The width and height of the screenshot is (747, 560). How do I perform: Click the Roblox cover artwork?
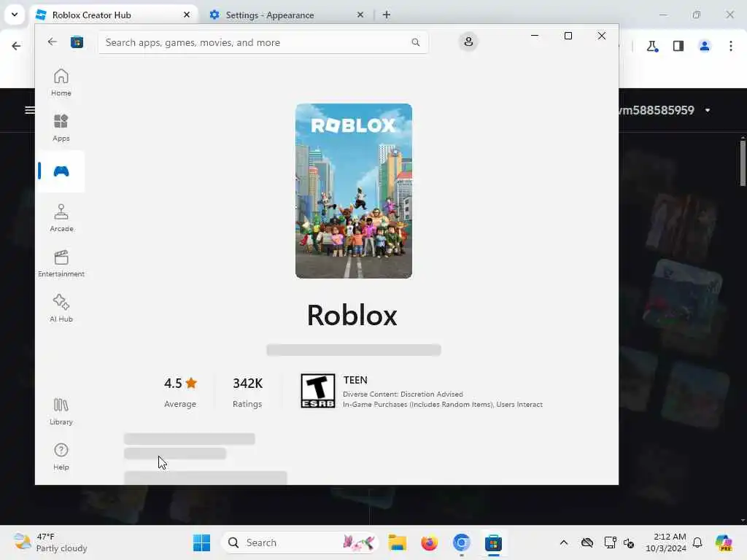[x=354, y=191]
